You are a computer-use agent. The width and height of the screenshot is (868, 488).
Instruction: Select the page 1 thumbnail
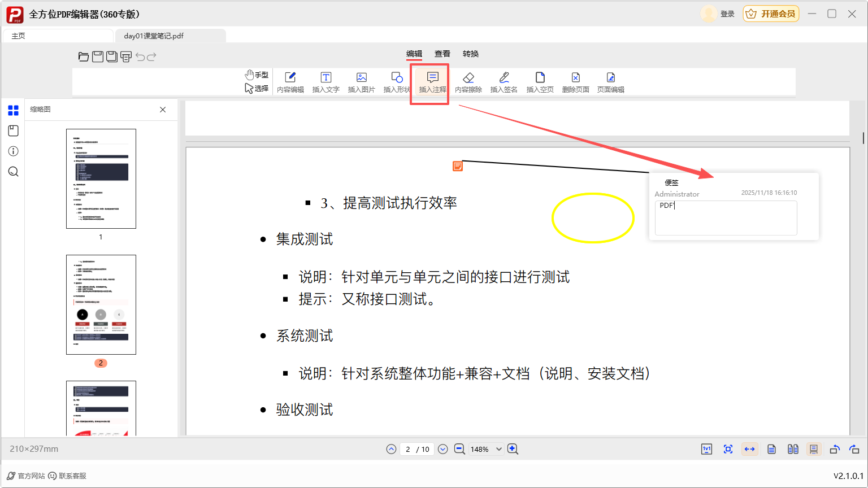[101, 178]
